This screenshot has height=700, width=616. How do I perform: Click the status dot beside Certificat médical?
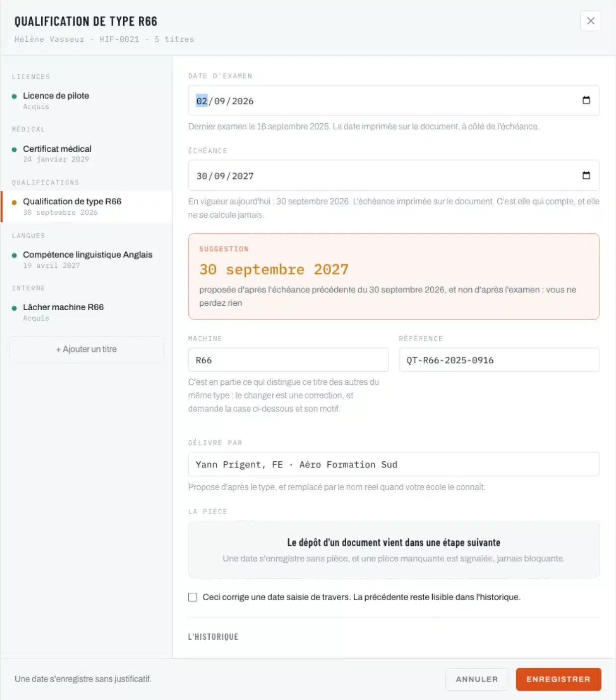(14, 149)
